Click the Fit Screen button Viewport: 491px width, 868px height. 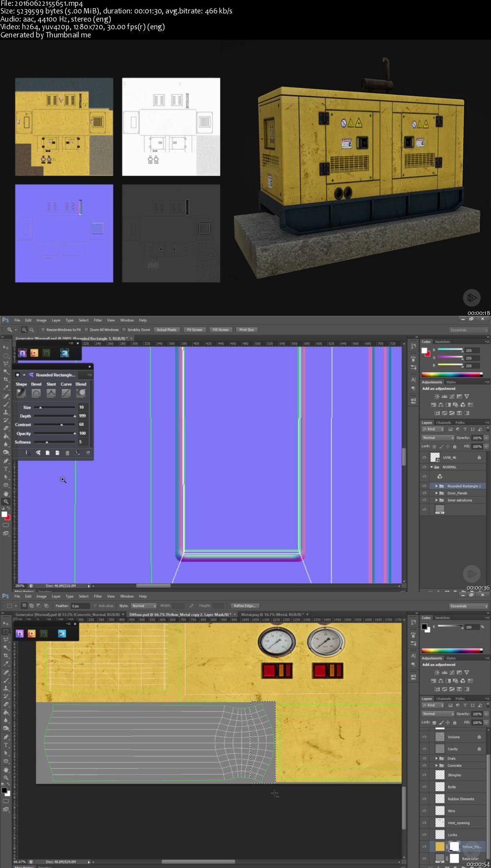pyautogui.click(x=195, y=330)
